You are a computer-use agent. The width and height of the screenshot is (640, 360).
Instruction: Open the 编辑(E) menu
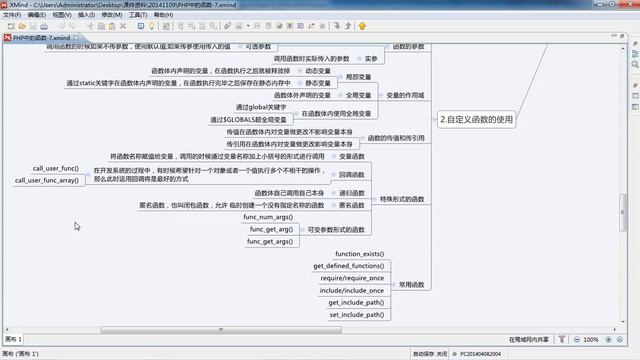point(37,15)
